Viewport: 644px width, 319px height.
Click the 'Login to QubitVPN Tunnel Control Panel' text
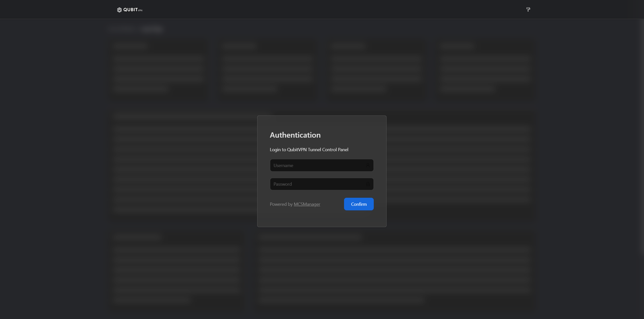[x=309, y=150]
